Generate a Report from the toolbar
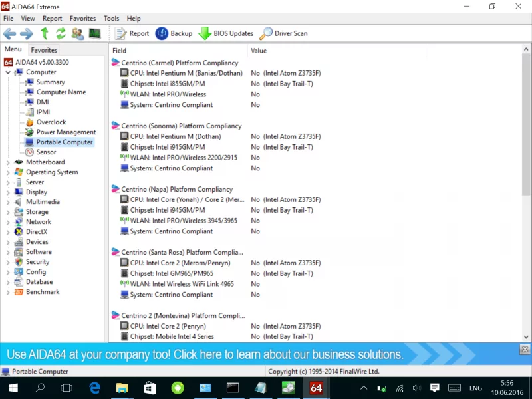532x399 pixels. coord(132,34)
